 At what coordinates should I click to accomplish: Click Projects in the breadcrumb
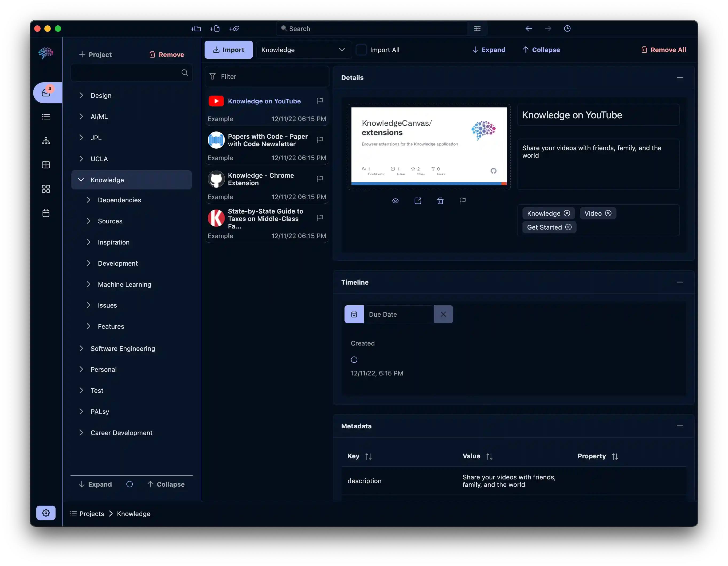coord(92,514)
